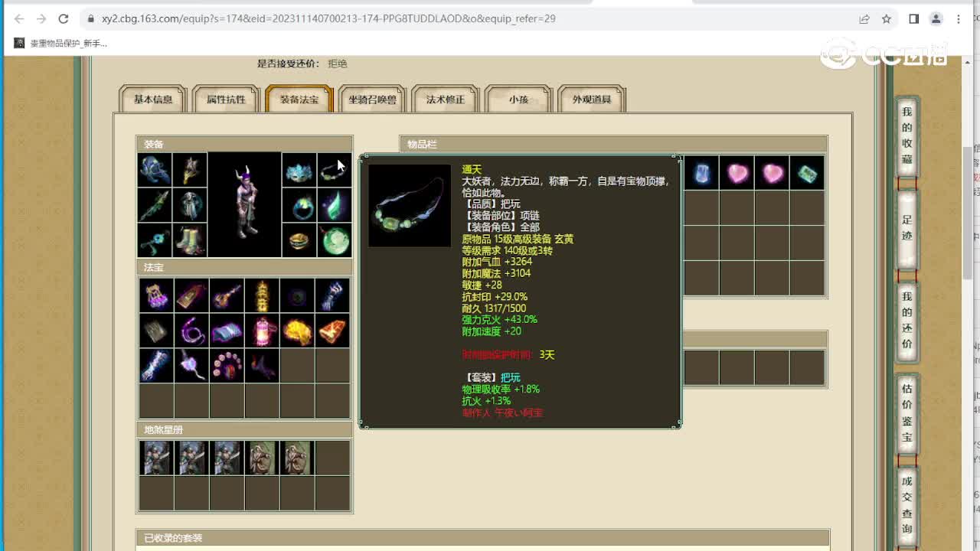Select the purple-gold scepter treasure icon
The image size is (980, 551).
click(227, 295)
